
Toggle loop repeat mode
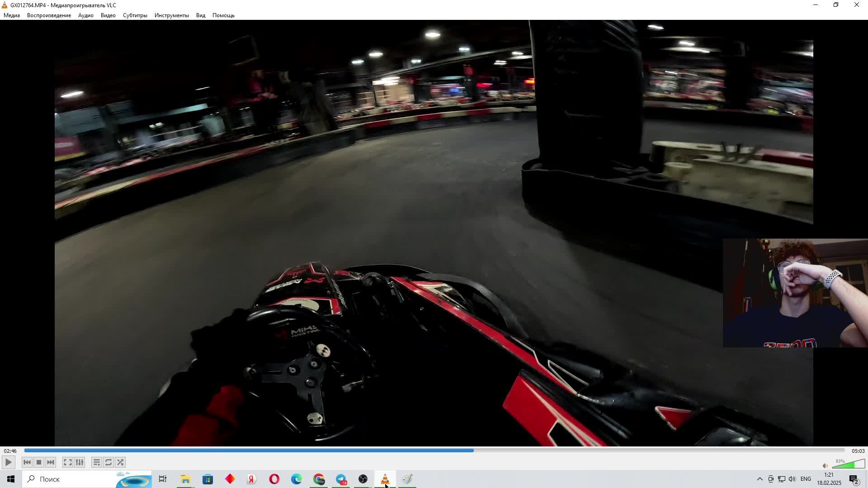108,462
